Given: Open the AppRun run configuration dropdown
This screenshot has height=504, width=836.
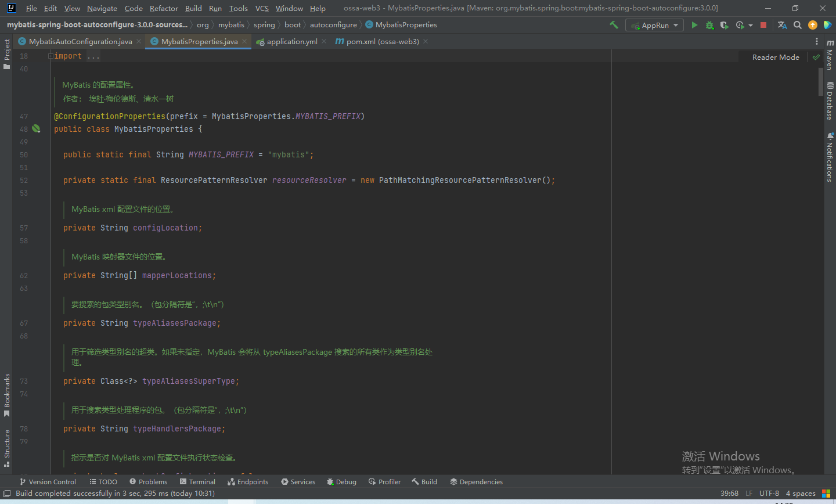Looking at the screenshot, I should (654, 25).
